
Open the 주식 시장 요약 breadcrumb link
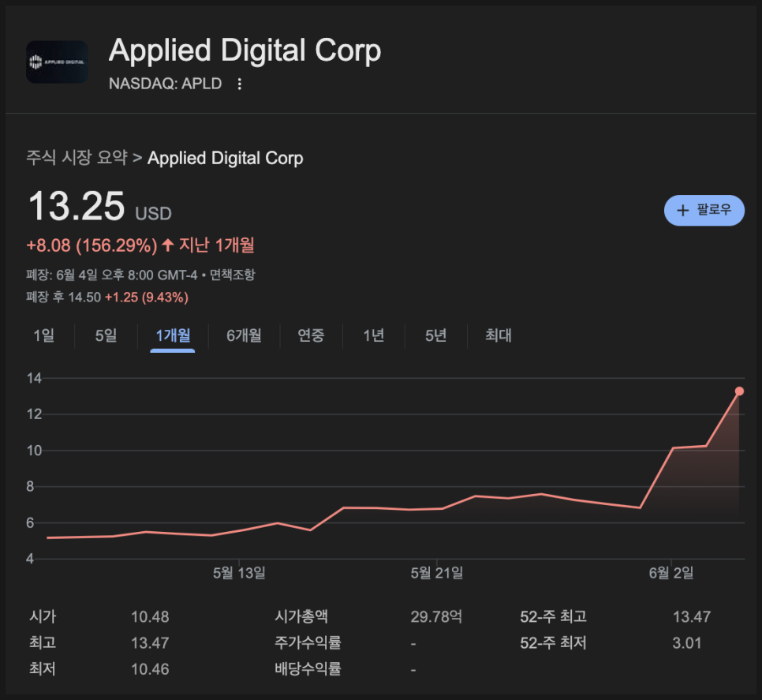pyautogui.click(x=77, y=158)
